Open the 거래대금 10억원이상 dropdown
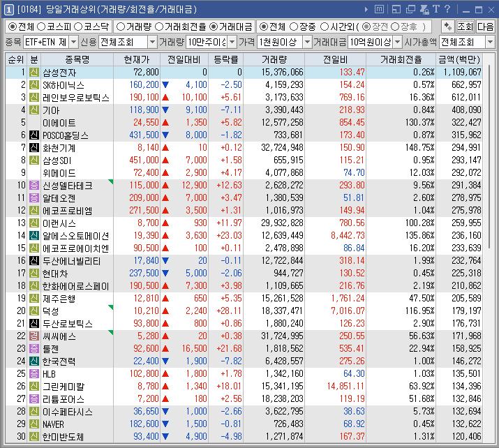Image resolution: width=499 pixels, height=448 pixels. pos(398,42)
